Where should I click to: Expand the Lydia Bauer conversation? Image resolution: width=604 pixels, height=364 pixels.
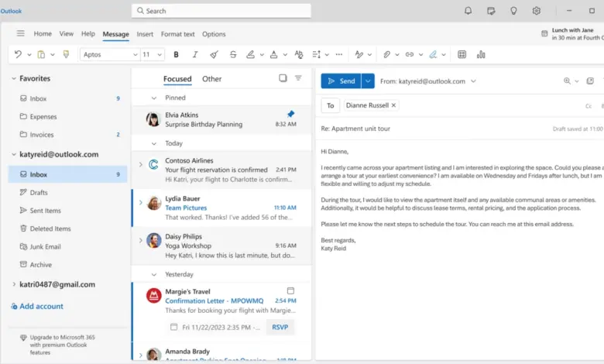pyautogui.click(x=141, y=202)
